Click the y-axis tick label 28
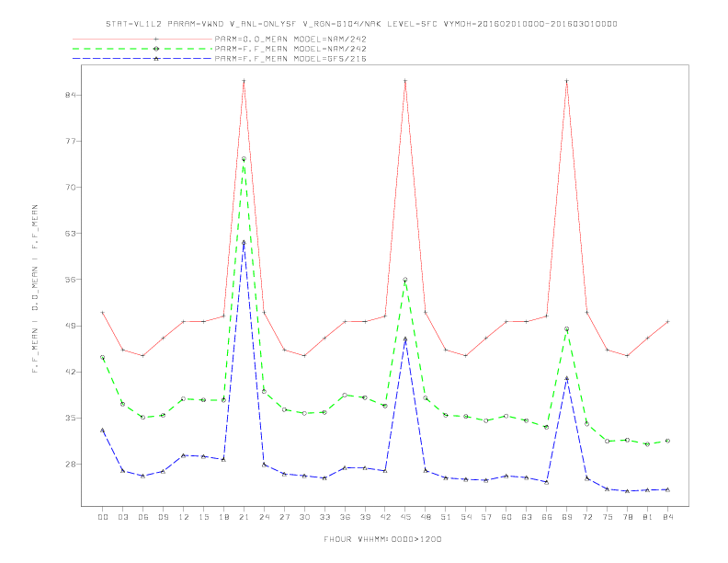Viewport: 728px width, 563px height. point(70,464)
